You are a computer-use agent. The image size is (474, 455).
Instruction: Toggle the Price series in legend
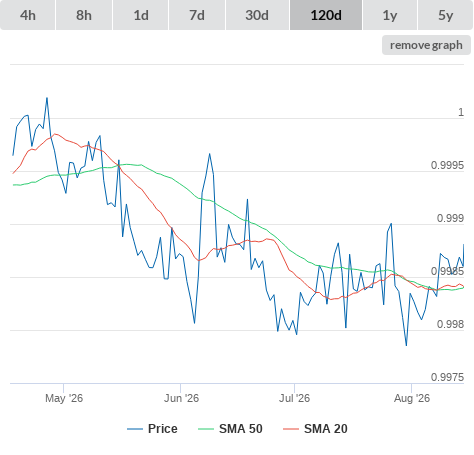(x=162, y=429)
